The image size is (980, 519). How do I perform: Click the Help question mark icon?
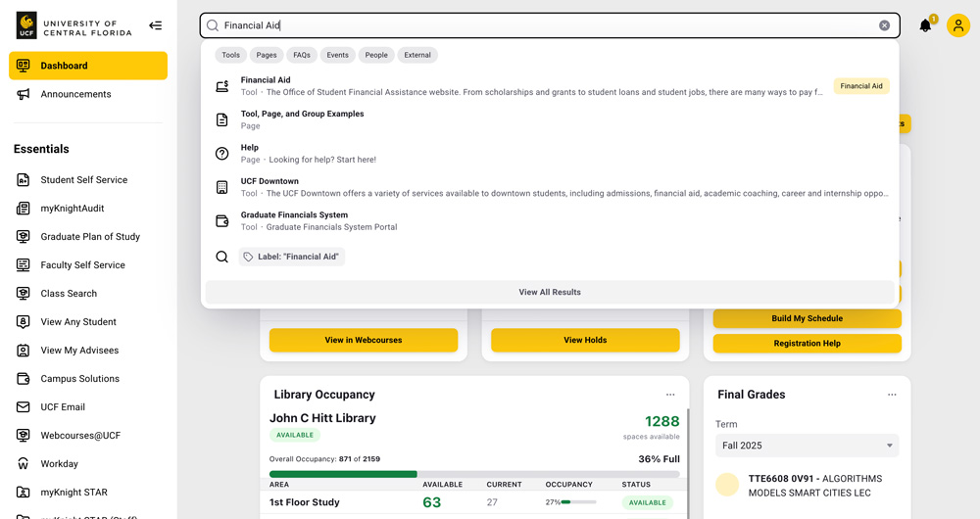pos(221,154)
